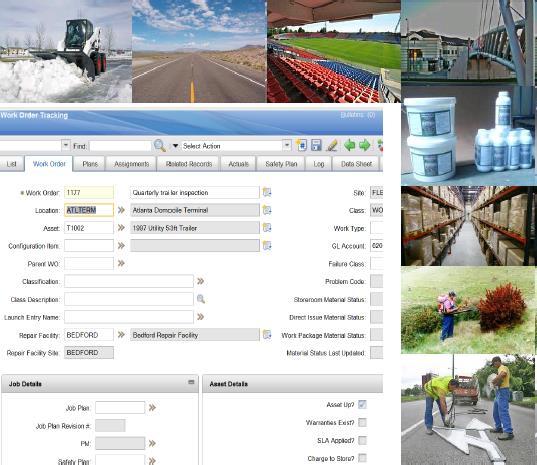Open the Log tab
This screenshot has width=537, height=465.
click(319, 164)
